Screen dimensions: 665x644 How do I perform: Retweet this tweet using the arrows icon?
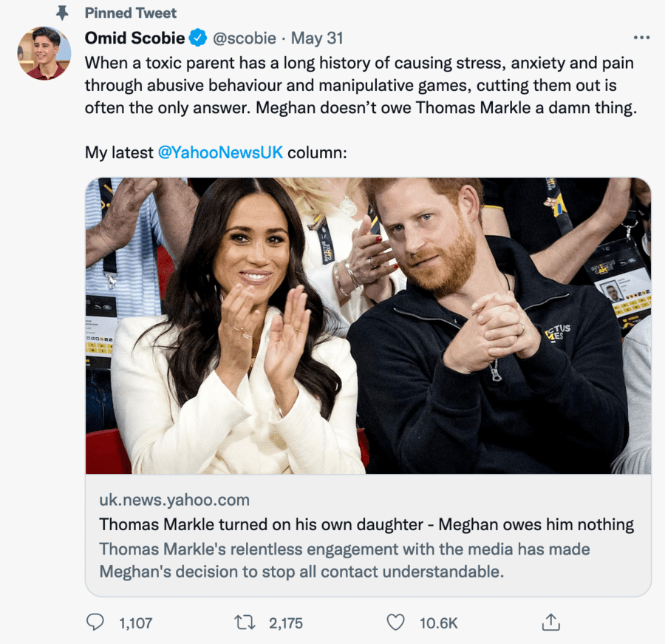coord(245,623)
